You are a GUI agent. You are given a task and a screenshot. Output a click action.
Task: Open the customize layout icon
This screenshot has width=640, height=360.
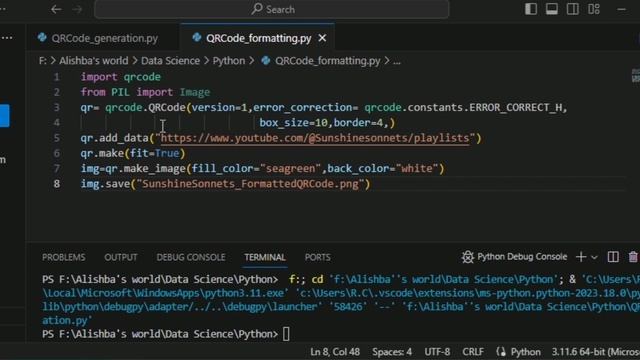pos(594,9)
